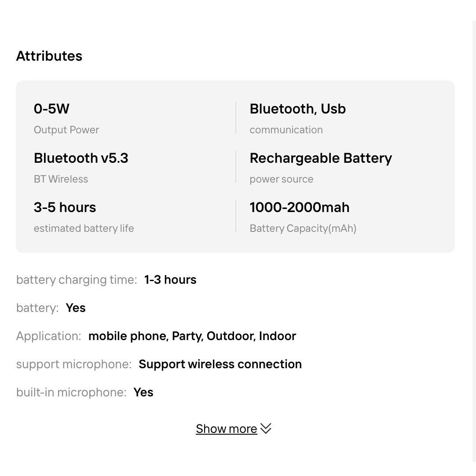Click the Attributes section heading

[49, 56]
